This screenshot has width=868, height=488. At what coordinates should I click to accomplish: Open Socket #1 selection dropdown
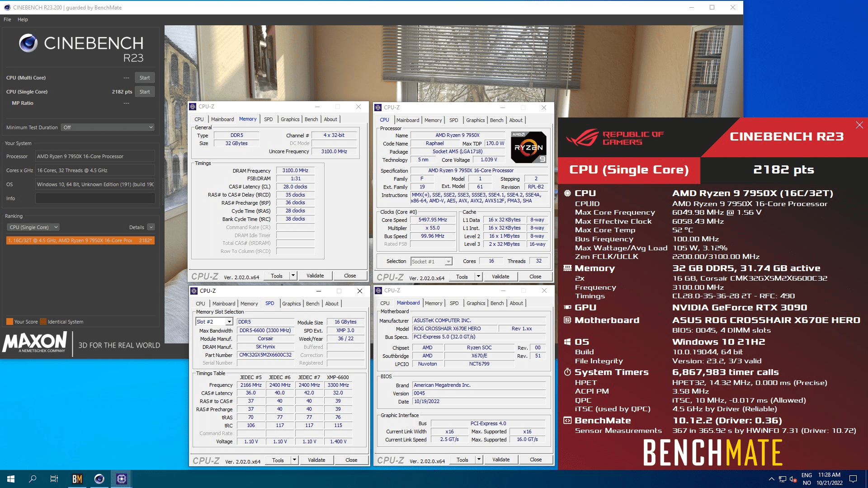pos(431,262)
